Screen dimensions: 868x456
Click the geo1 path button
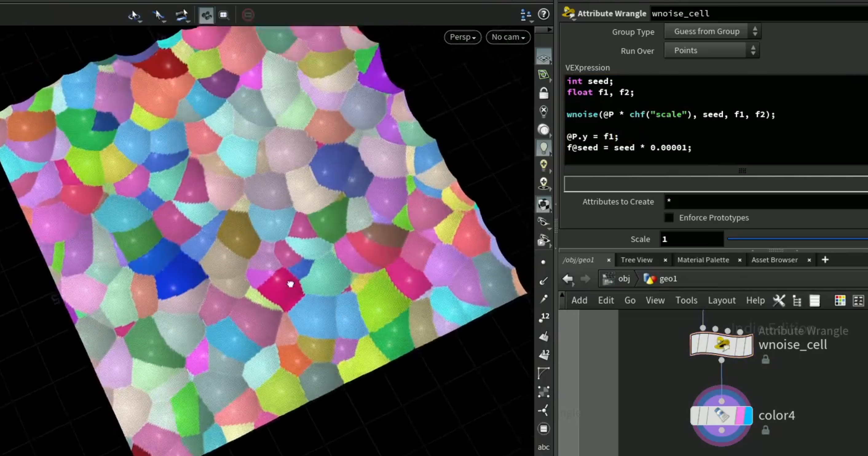[x=660, y=279]
